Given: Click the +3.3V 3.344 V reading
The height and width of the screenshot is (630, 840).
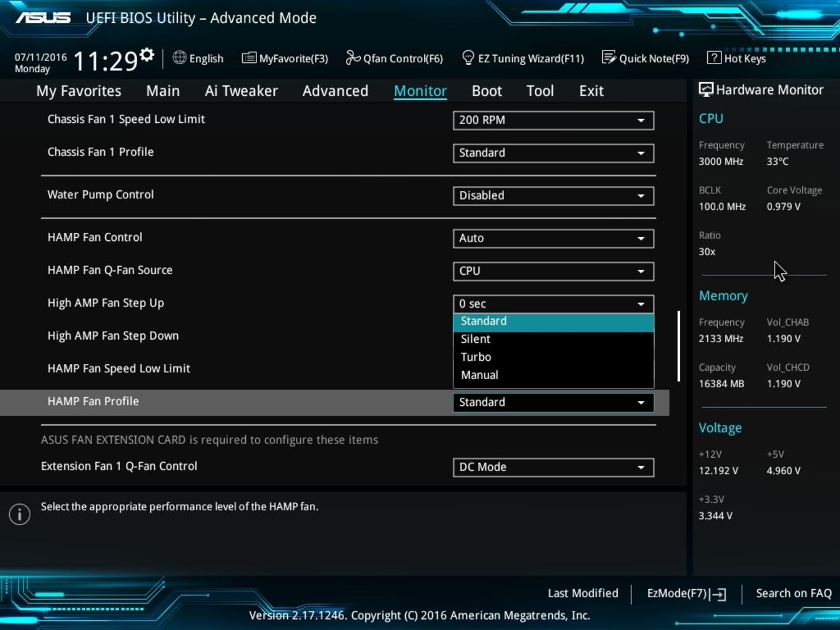Looking at the screenshot, I should click(x=715, y=516).
